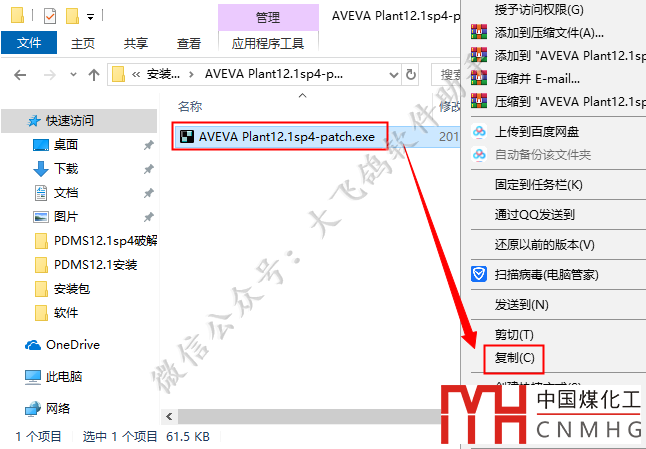Click the 电脑管家 shield icon in menu
This screenshot has height=449, width=646.
point(479,274)
